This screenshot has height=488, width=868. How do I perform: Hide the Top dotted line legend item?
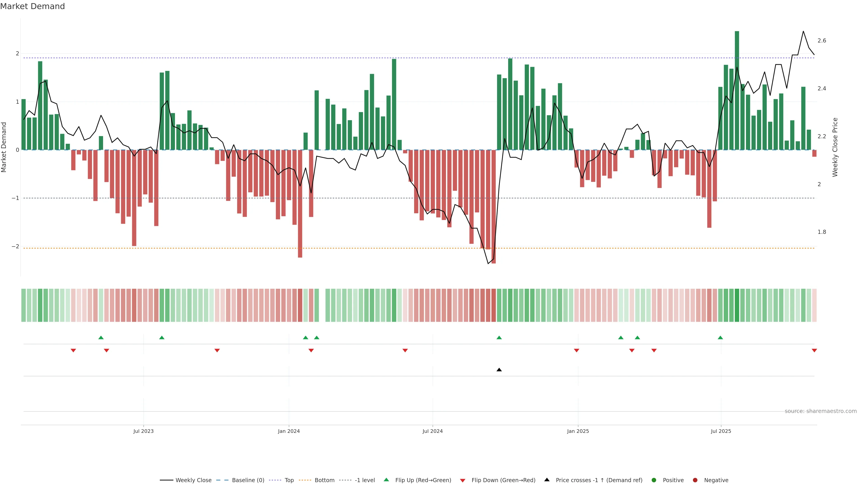click(289, 480)
